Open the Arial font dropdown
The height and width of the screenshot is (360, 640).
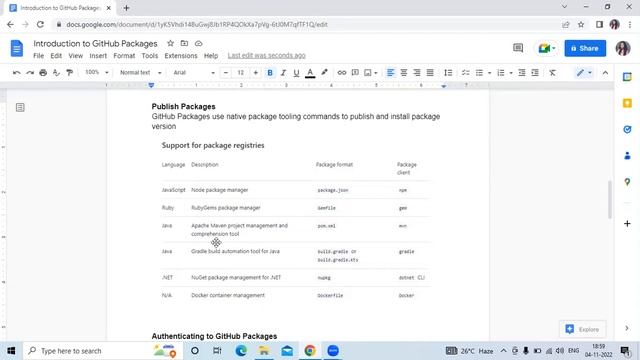(194, 73)
